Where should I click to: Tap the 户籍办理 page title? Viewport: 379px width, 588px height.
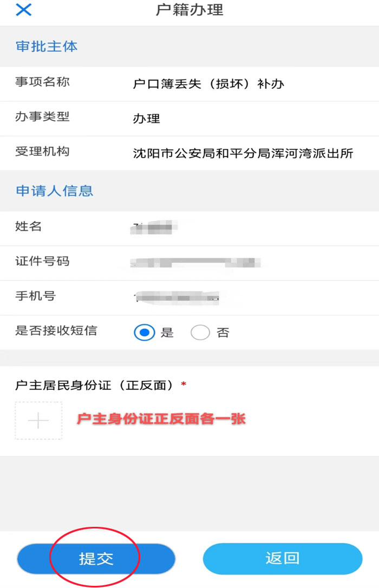pyautogui.click(x=190, y=10)
